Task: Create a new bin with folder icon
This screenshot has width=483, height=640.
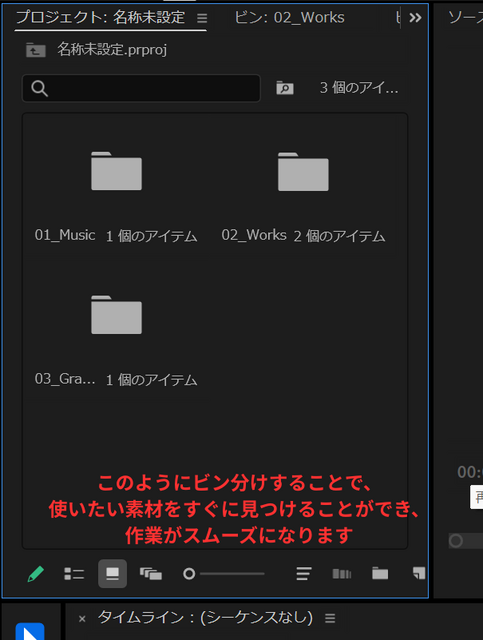Action: click(x=380, y=573)
